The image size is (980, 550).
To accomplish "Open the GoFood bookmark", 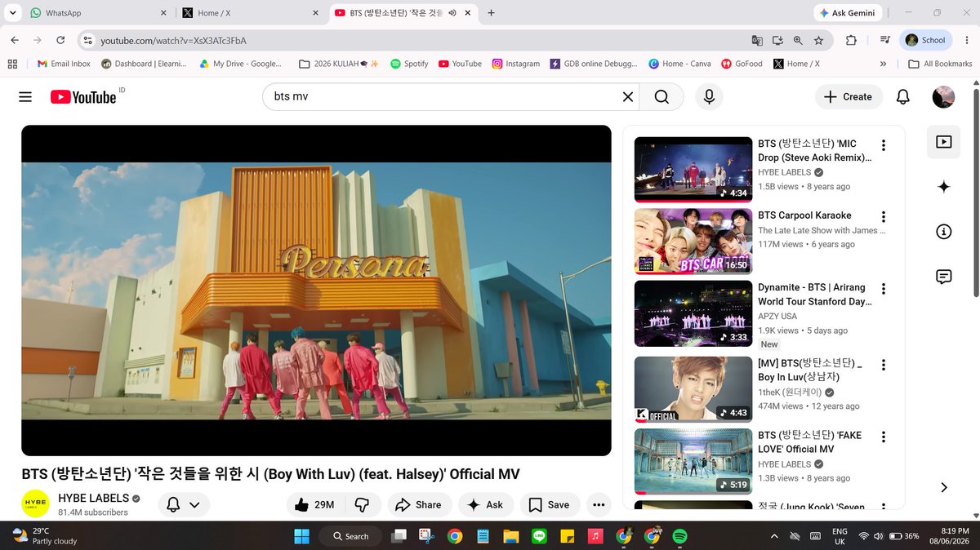I will (x=742, y=64).
